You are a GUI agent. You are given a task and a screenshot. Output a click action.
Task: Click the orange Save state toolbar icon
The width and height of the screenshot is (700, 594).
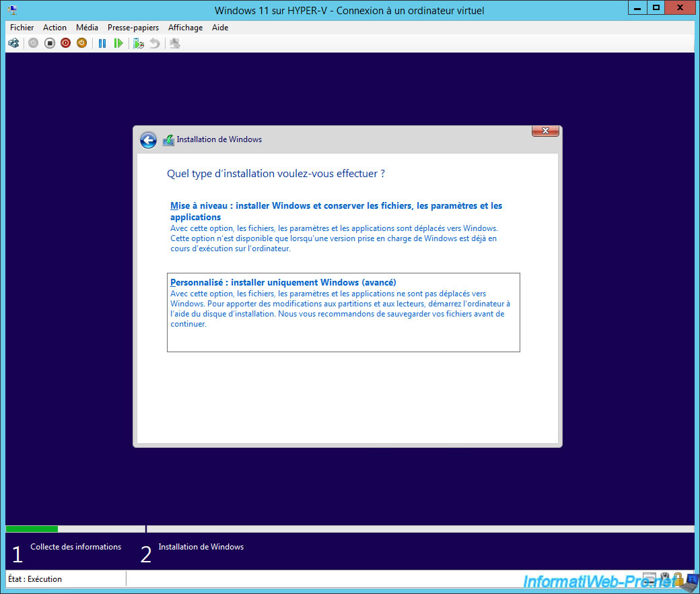pyautogui.click(x=81, y=43)
